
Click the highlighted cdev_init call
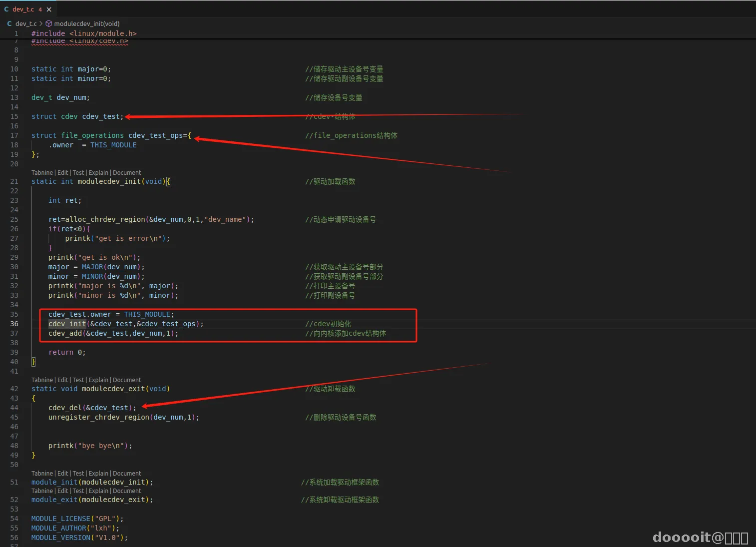tap(126, 324)
